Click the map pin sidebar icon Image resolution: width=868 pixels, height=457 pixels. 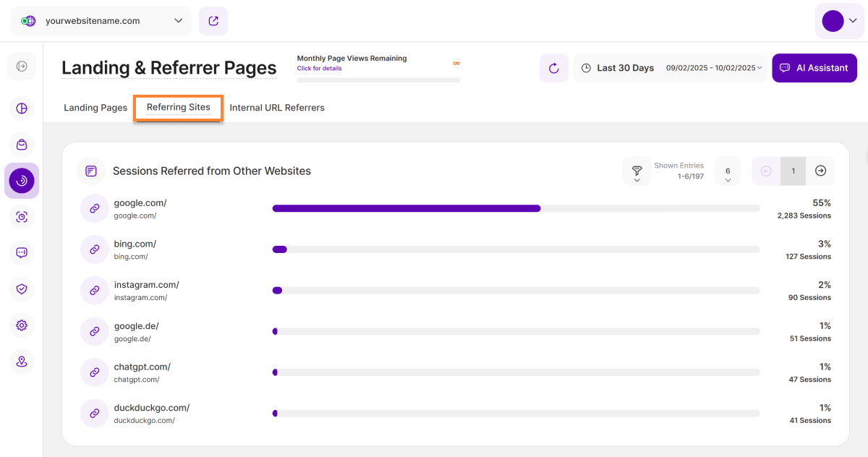(22, 362)
